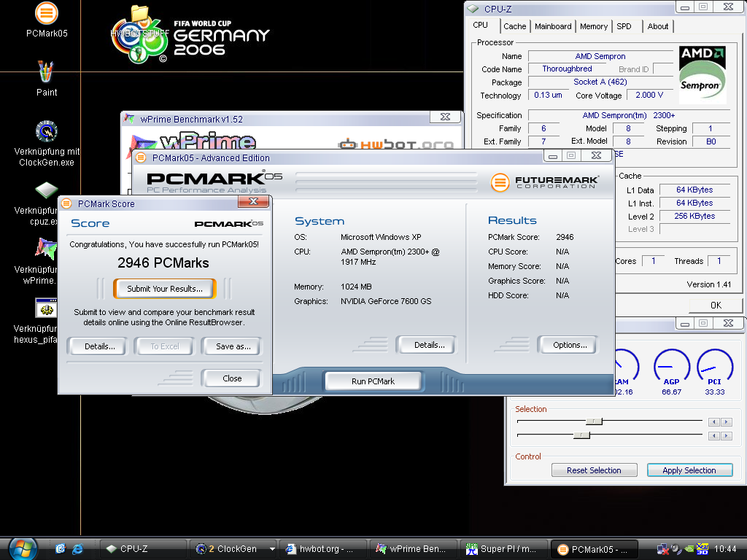
Task: Click the AMD Sempron logo in CPU-Z
Action: 703,75
